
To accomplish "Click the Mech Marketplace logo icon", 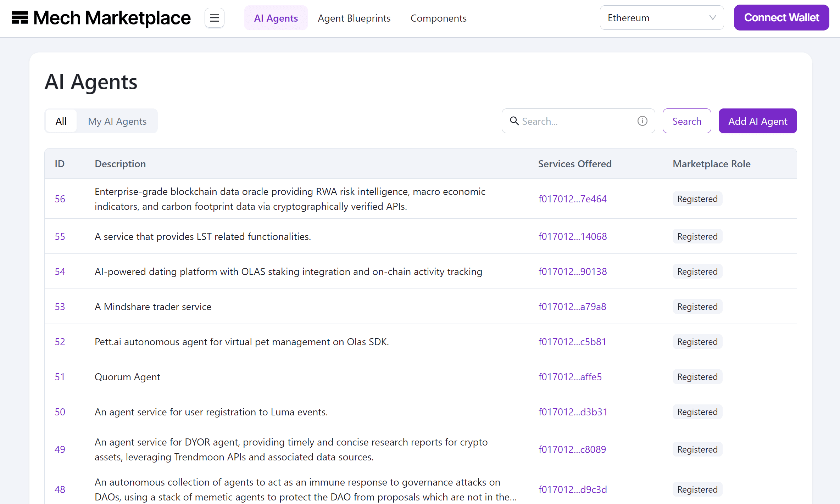I will [20, 18].
